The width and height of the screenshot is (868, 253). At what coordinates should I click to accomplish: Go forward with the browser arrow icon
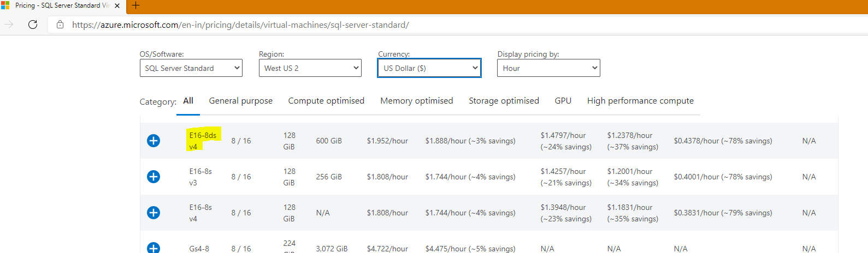[x=9, y=25]
